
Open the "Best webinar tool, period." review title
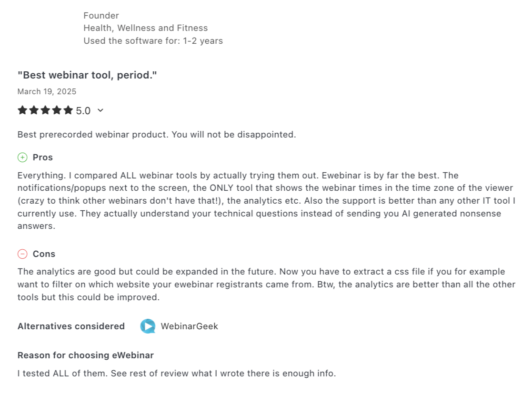tap(87, 75)
